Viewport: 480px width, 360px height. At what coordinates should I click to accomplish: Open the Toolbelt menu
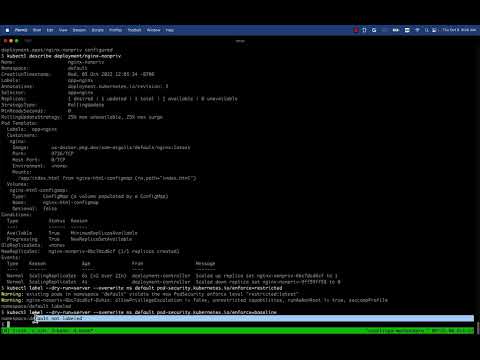(134, 30)
